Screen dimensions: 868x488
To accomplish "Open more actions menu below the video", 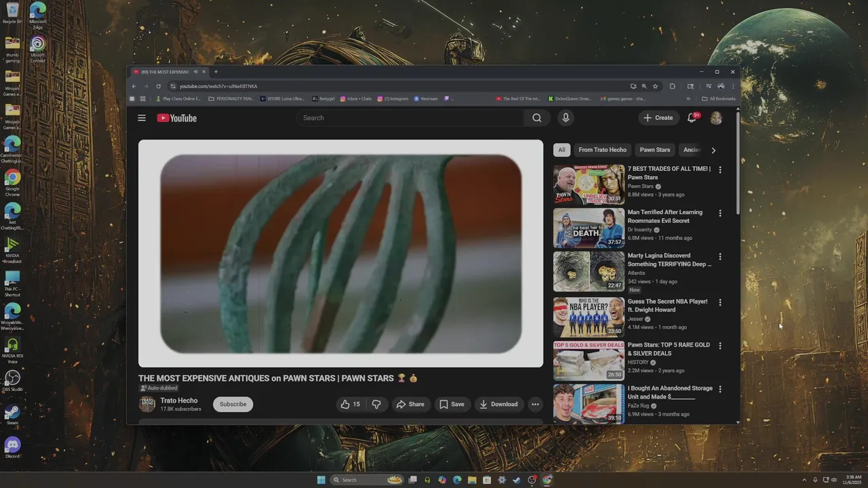I will (x=535, y=404).
